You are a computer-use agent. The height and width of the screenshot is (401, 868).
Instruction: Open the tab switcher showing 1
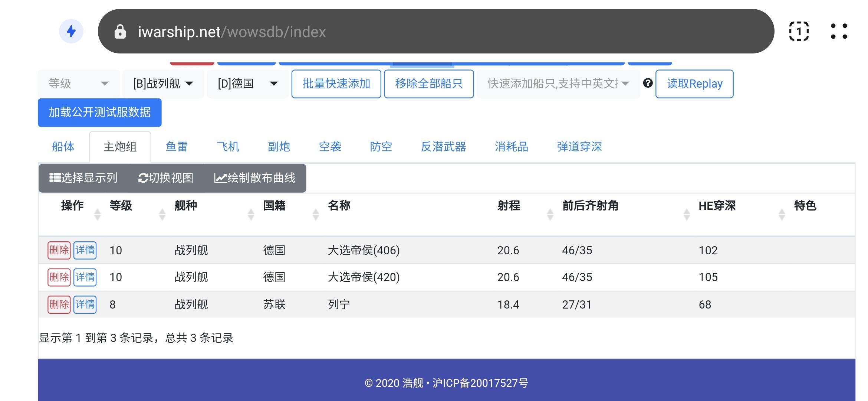pyautogui.click(x=799, y=31)
